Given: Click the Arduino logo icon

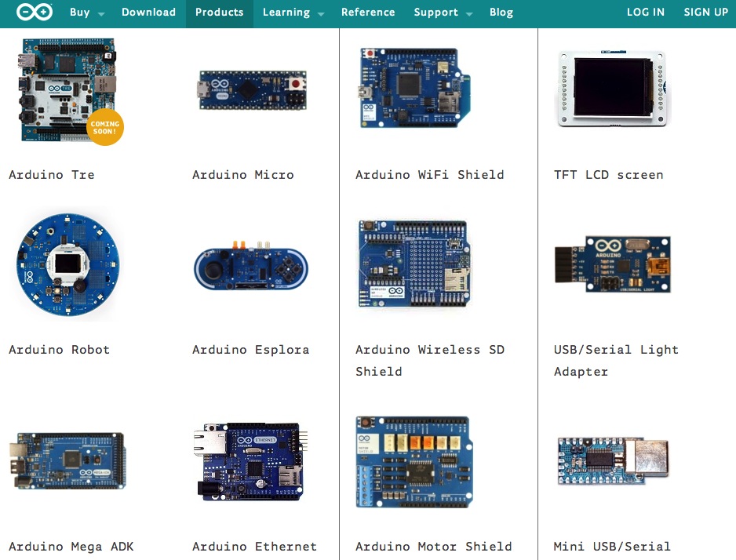Looking at the screenshot, I should (33, 13).
